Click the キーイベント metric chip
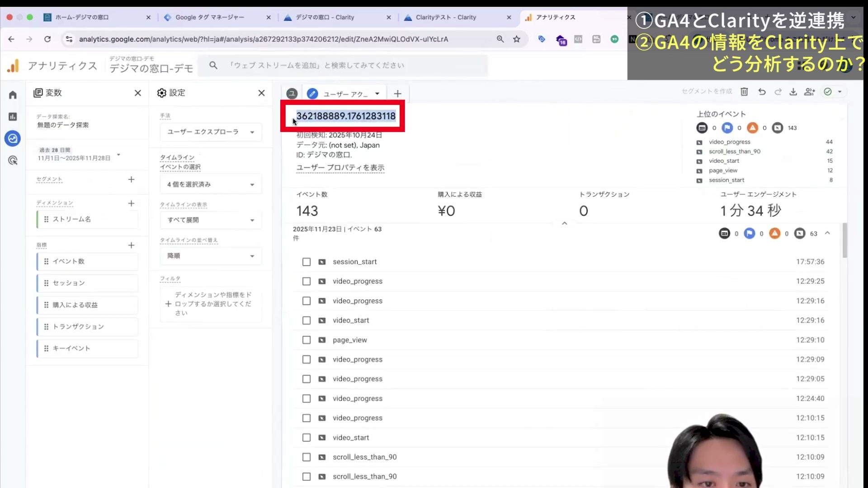 88,348
